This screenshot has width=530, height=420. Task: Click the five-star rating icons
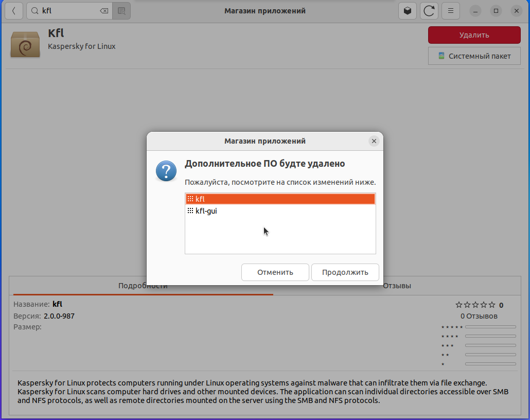475,305
